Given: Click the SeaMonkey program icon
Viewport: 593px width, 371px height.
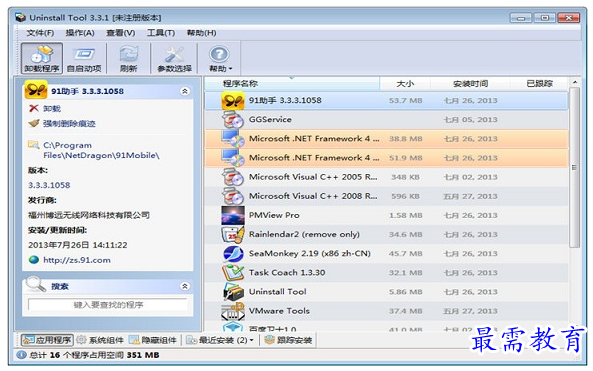Looking at the screenshot, I should point(233,253).
